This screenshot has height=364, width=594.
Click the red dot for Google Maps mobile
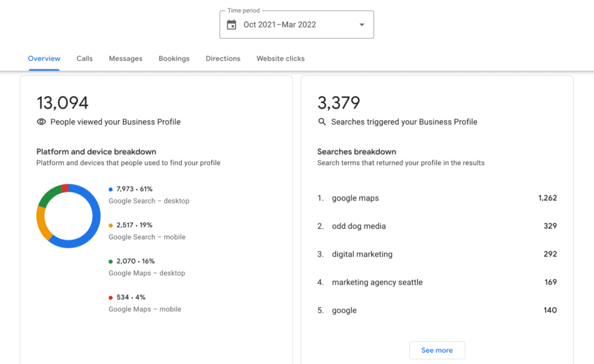point(110,297)
